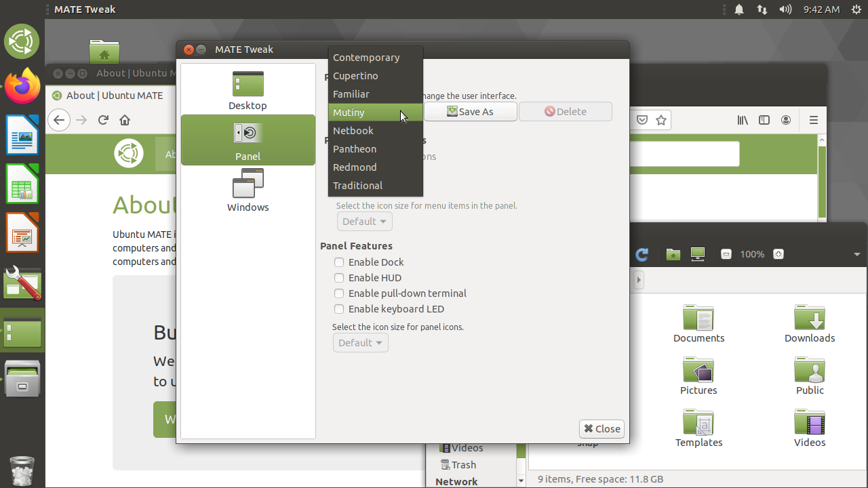Open the Ubuntu MATE menu in the dock
Viewport: 868px width, 488px height.
pos(22,41)
